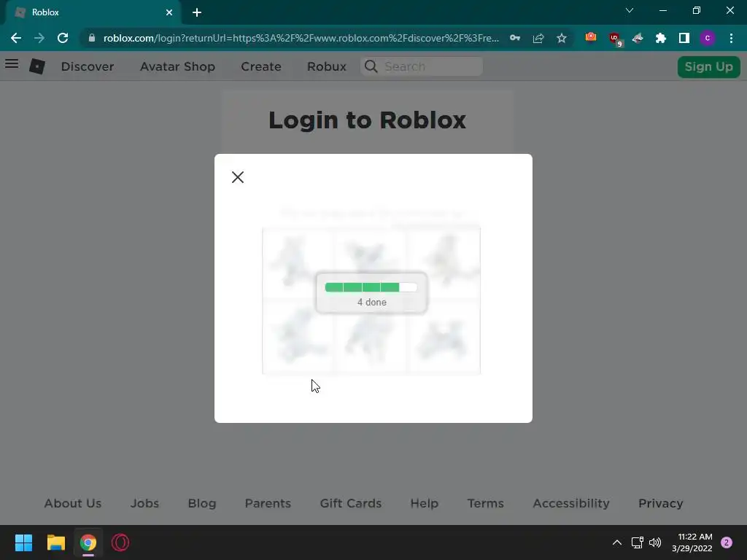747x560 pixels.
Task: Open the notifications badge
Action: pos(727,542)
